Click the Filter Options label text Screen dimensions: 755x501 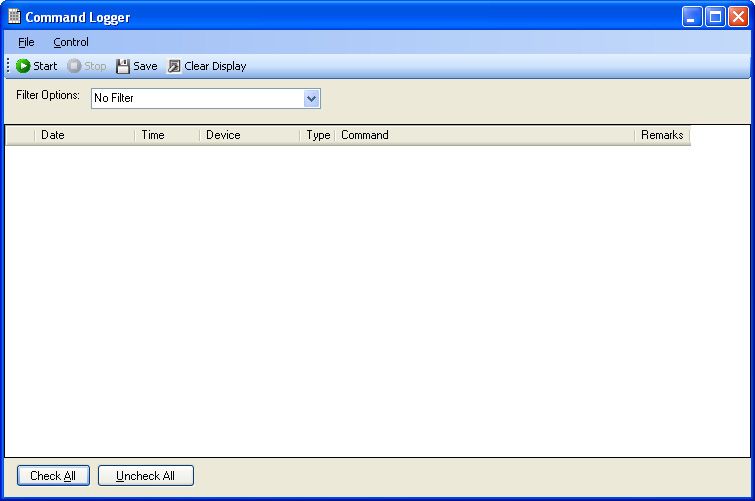[48, 95]
